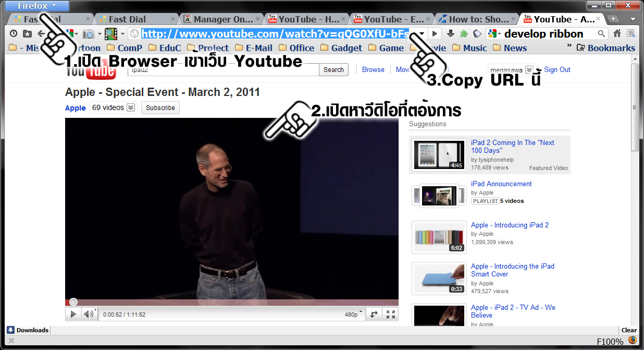Click the Subscribe button
This screenshot has width=644, height=350.
[x=160, y=108]
